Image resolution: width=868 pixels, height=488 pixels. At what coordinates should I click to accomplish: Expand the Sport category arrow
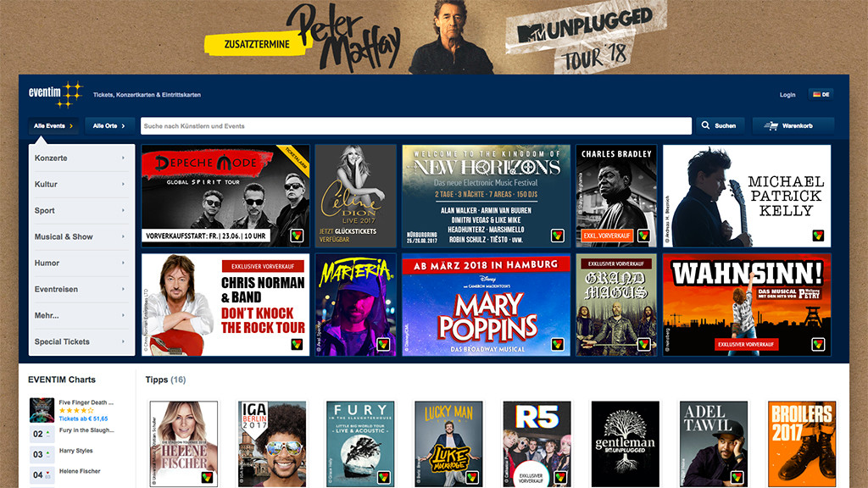(123, 211)
